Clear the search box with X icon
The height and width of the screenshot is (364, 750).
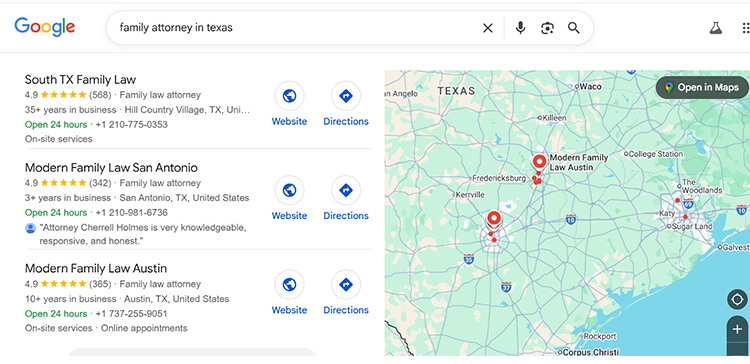pos(487,28)
